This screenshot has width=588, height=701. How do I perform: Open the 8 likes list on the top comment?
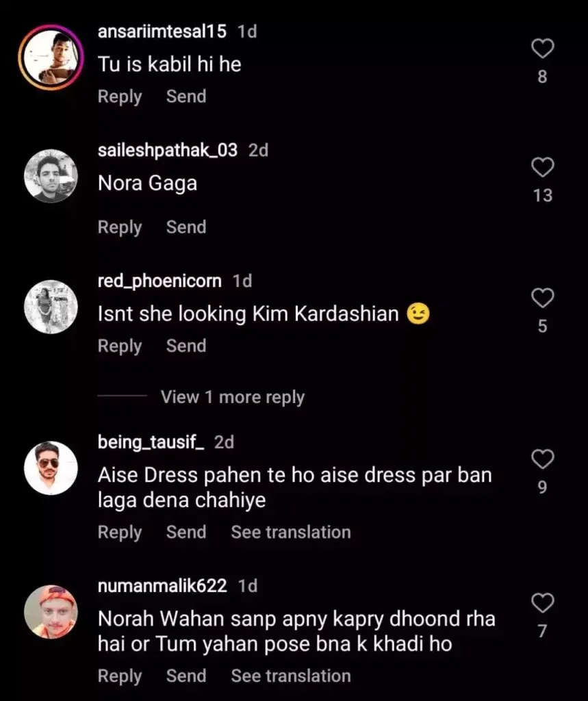tap(543, 76)
